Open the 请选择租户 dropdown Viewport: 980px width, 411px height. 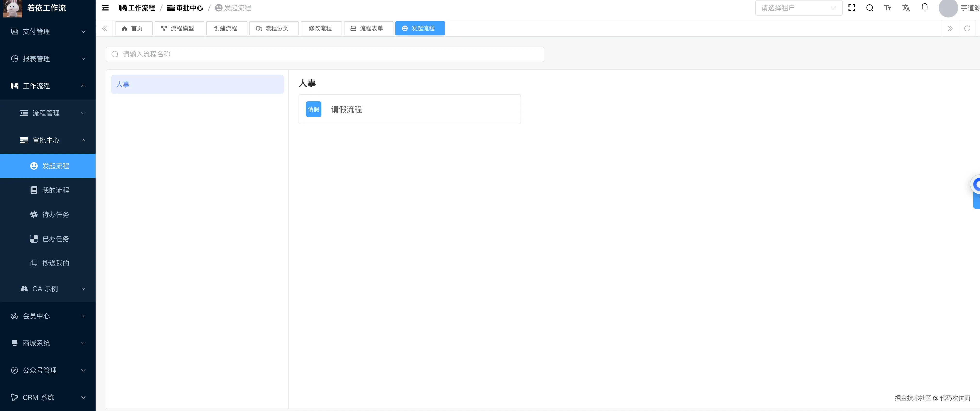pyautogui.click(x=798, y=8)
